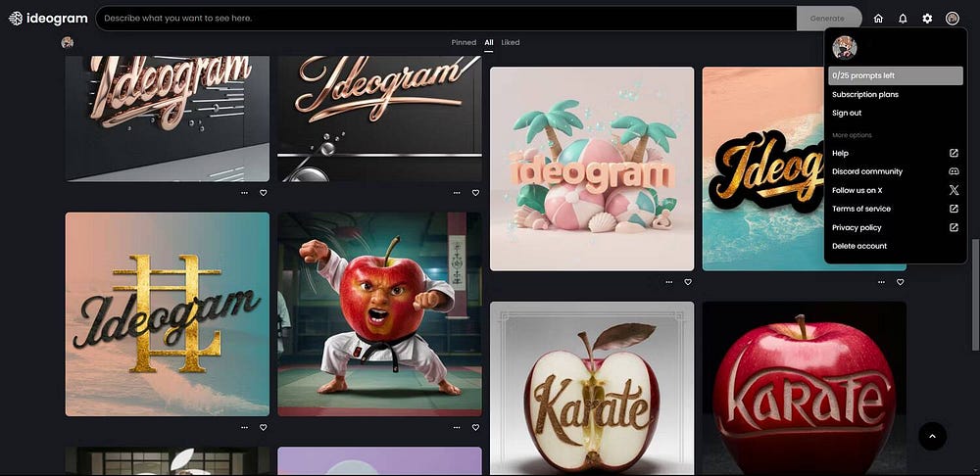This screenshot has width=980, height=476.
Task: Open Help external link icon
Action: (x=954, y=153)
